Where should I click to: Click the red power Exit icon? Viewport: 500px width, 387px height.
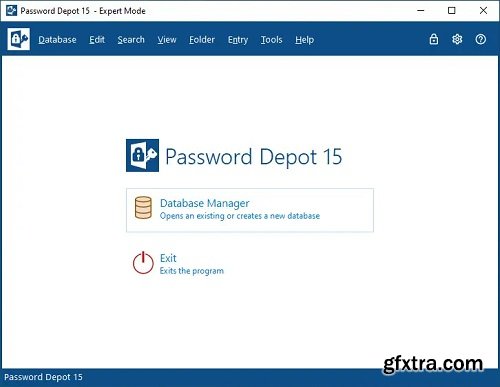143,263
